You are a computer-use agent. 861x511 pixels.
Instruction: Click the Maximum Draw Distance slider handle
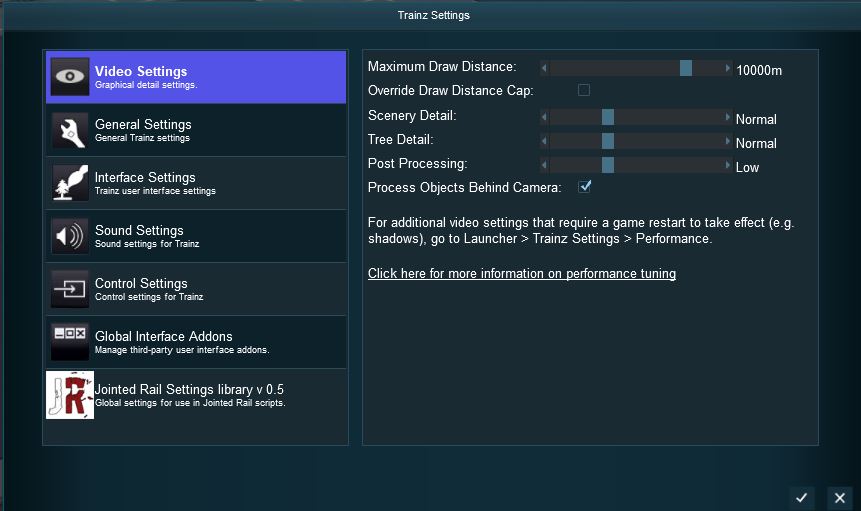point(686,68)
